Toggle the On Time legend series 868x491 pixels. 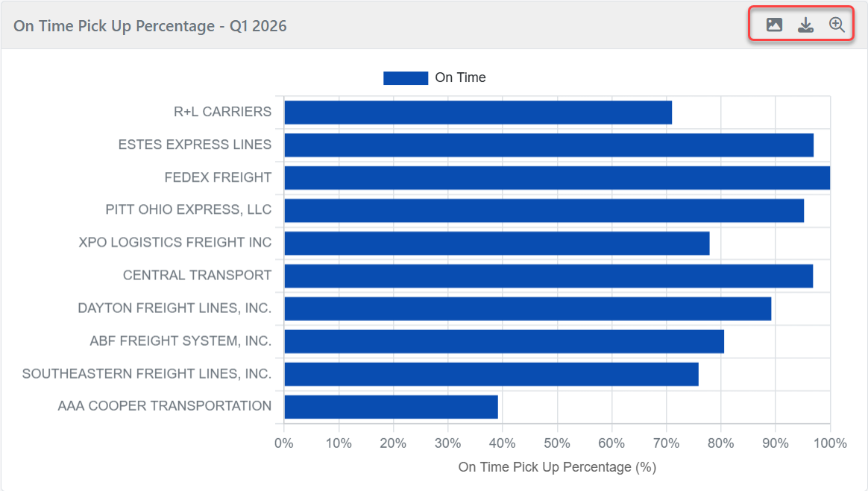(460, 77)
